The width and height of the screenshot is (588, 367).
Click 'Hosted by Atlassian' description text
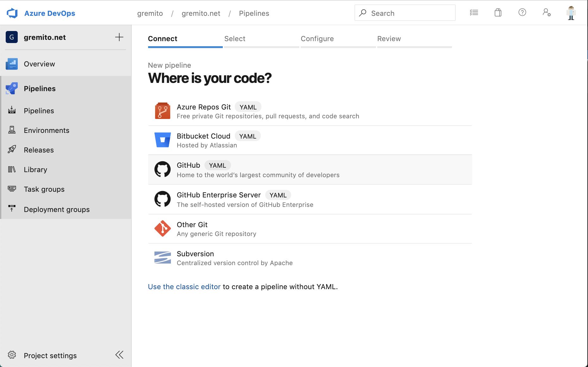click(x=207, y=145)
